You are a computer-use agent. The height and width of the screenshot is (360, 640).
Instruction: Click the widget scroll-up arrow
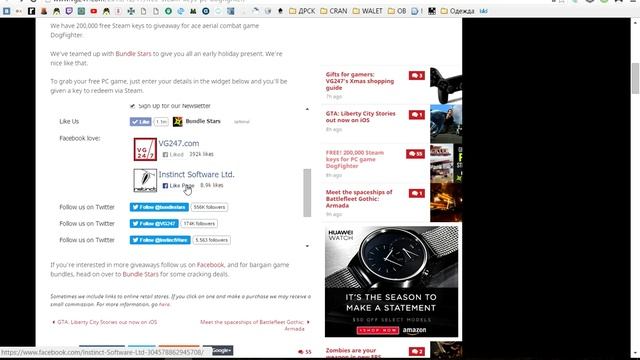tap(307, 109)
